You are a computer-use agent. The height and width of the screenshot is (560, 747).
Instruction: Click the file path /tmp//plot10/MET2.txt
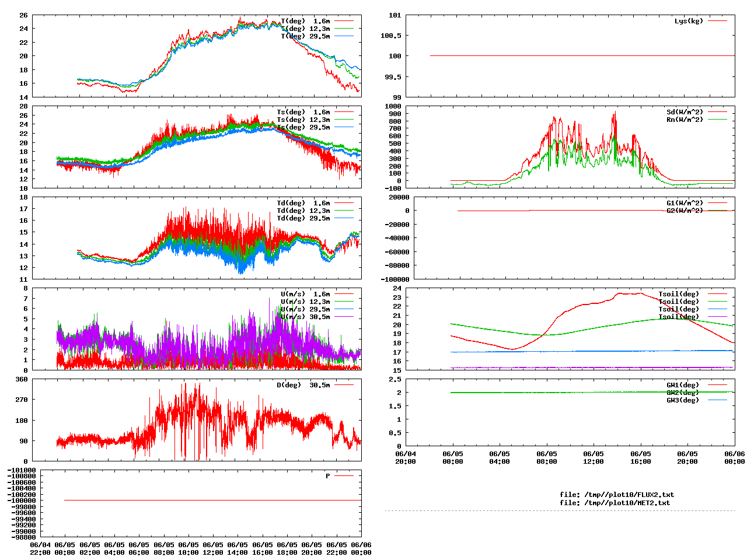point(627,502)
